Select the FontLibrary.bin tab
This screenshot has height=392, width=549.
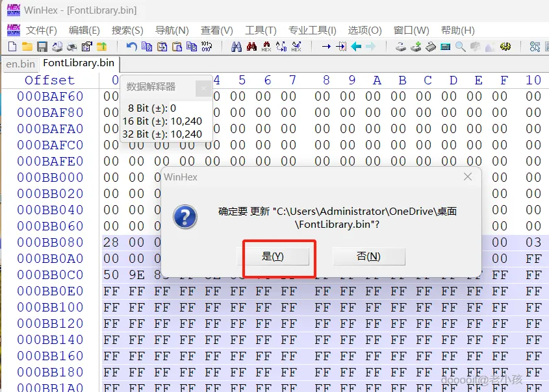[x=79, y=63]
